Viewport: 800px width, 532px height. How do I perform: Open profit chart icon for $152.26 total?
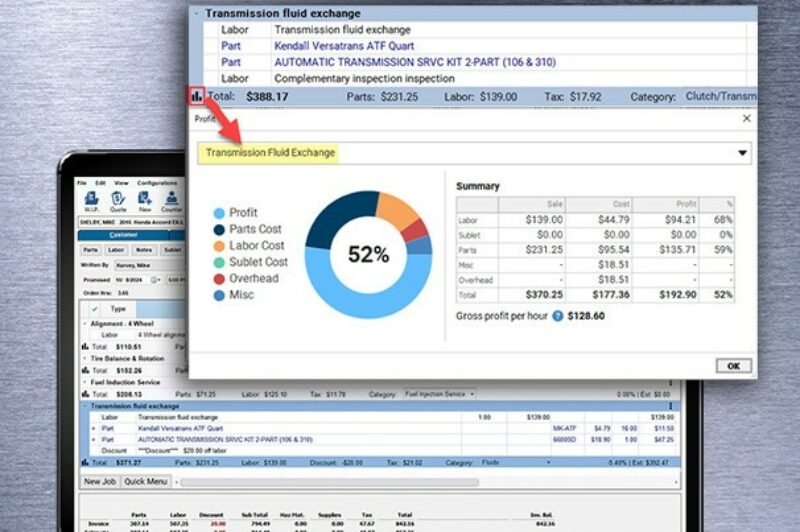pos(85,370)
